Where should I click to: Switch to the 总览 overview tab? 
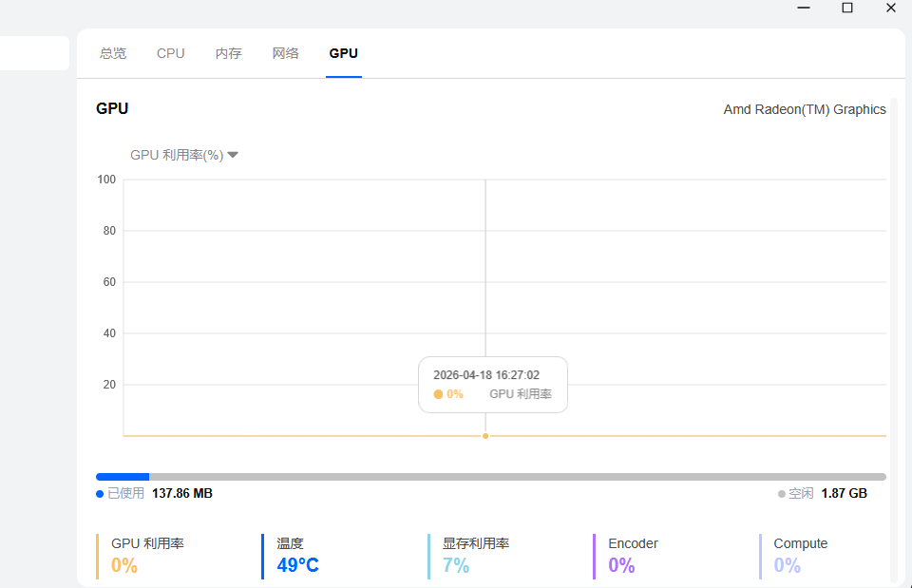pyautogui.click(x=113, y=53)
